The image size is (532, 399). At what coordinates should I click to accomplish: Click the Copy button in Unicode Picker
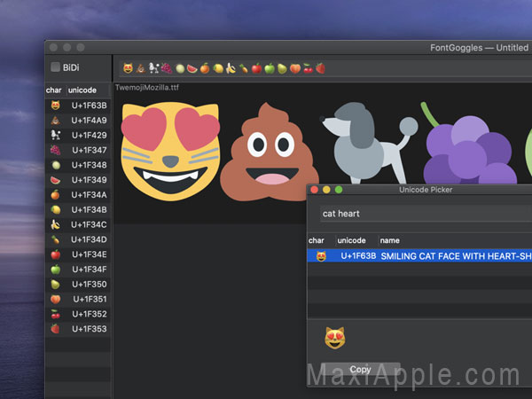pos(360,369)
